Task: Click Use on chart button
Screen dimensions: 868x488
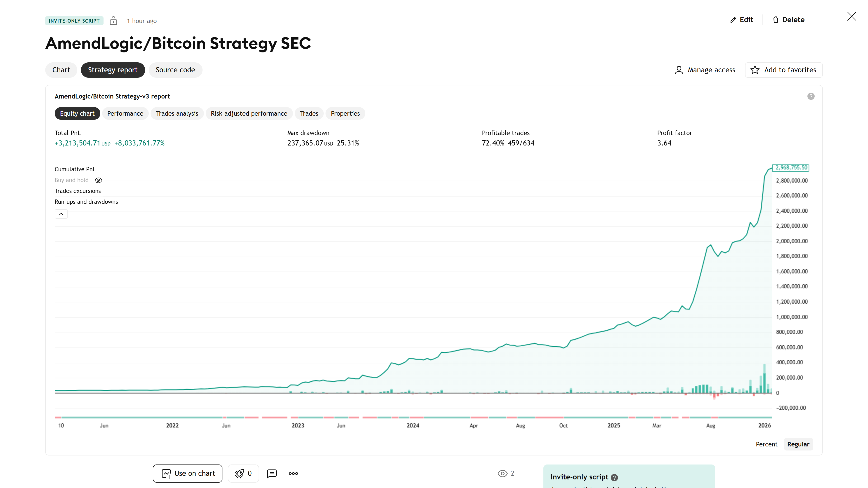Action: click(187, 473)
